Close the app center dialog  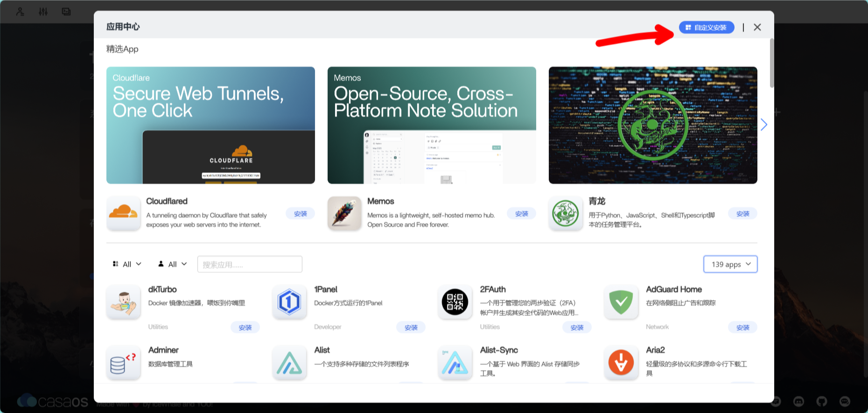click(x=757, y=28)
